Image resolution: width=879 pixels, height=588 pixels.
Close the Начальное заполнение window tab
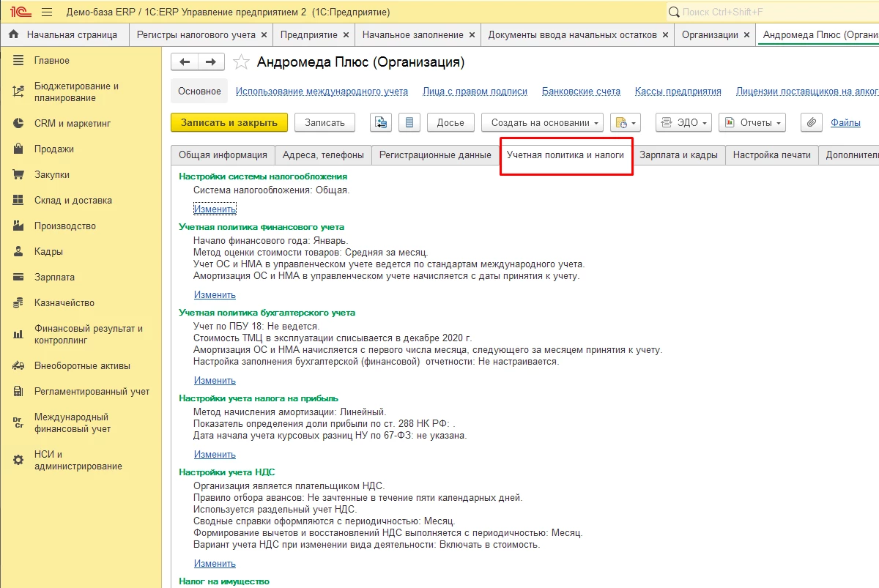coord(471,34)
